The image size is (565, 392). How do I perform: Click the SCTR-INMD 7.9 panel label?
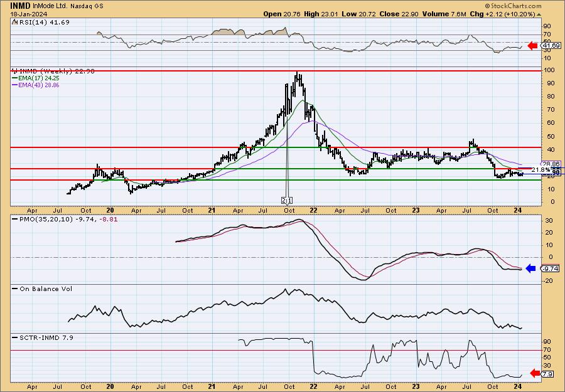(46, 337)
